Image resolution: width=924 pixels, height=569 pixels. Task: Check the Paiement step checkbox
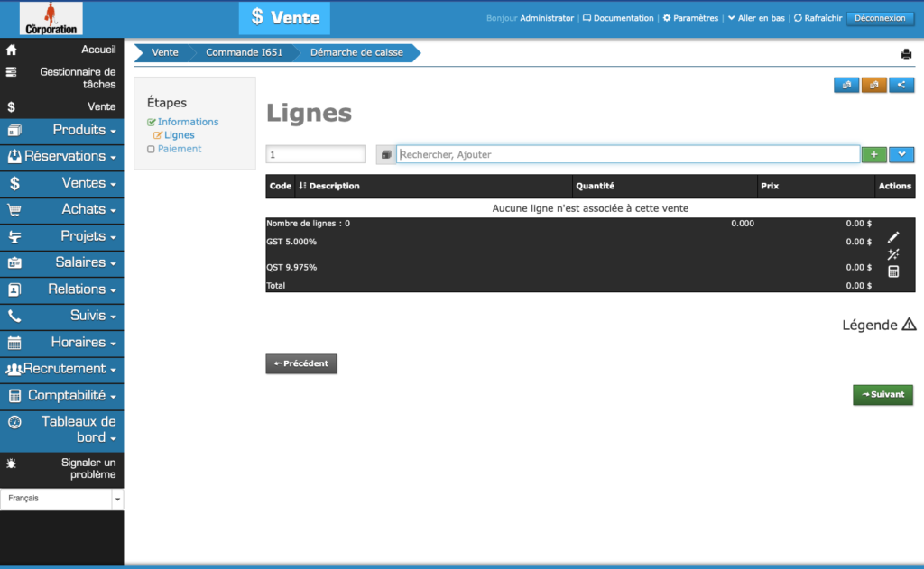pyautogui.click(x=149, y=148)
